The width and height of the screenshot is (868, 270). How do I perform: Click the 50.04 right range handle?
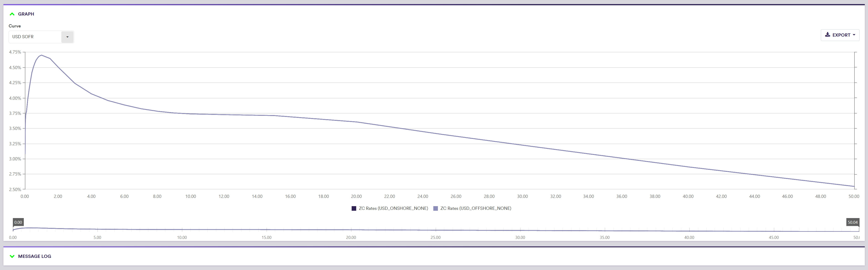[852, 222]
